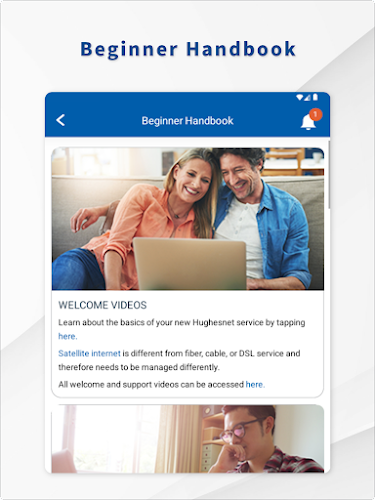Open the man-with-glasses card image
The height and width of the screenshot is (500, 375).
tap(188, 439)
